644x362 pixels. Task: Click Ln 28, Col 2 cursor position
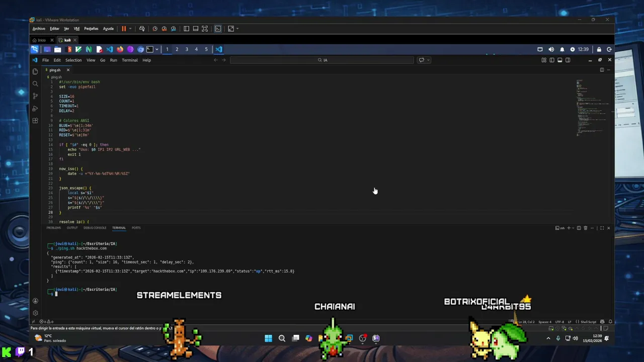pyautogui.click(x=526, y=322)
